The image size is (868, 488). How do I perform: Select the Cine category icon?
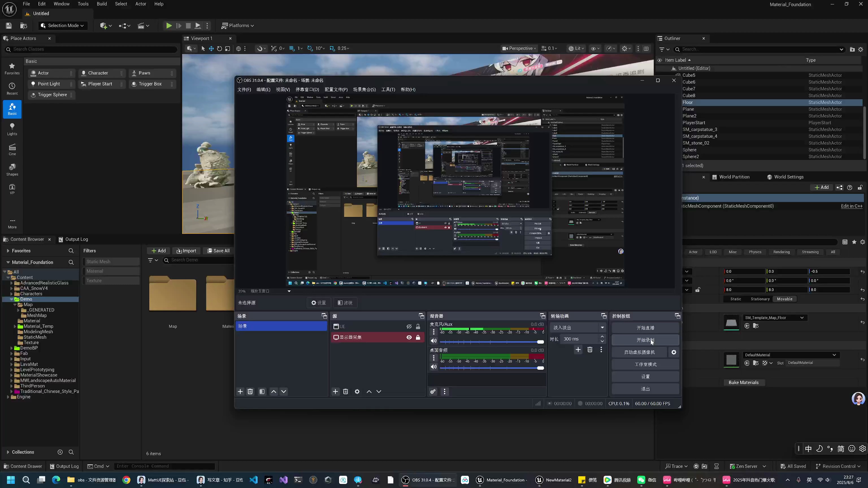point(12,149)
